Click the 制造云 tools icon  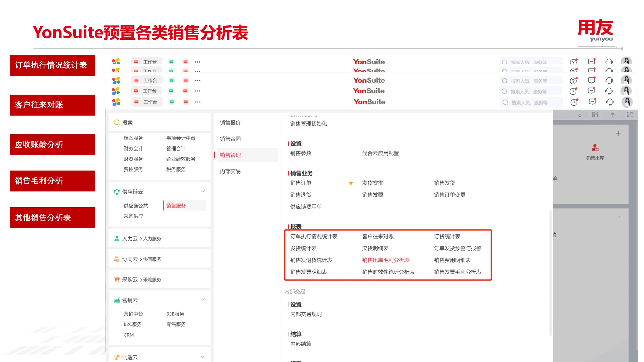(117, 357)
